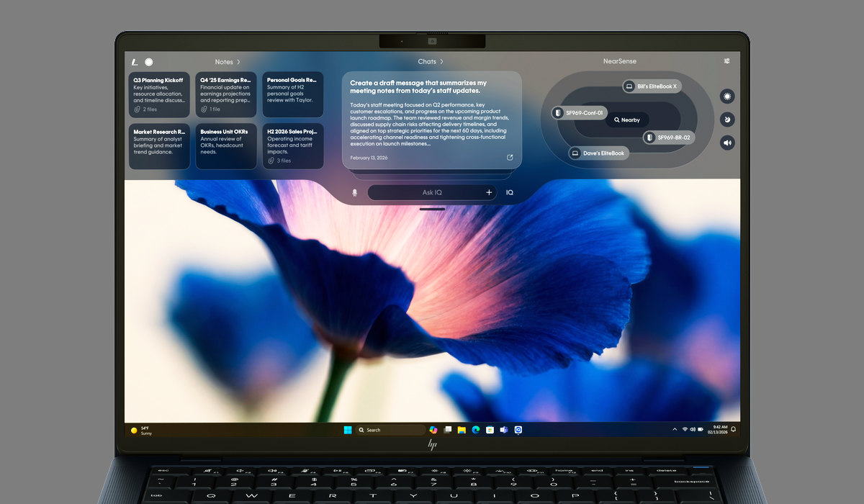Enable night mode
Screen dimensions: 864x504
727,119
